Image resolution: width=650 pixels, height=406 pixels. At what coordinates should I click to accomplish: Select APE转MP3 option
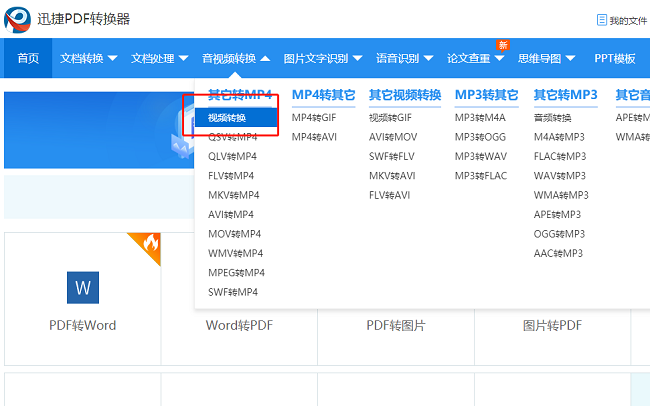tap(558, 215)
